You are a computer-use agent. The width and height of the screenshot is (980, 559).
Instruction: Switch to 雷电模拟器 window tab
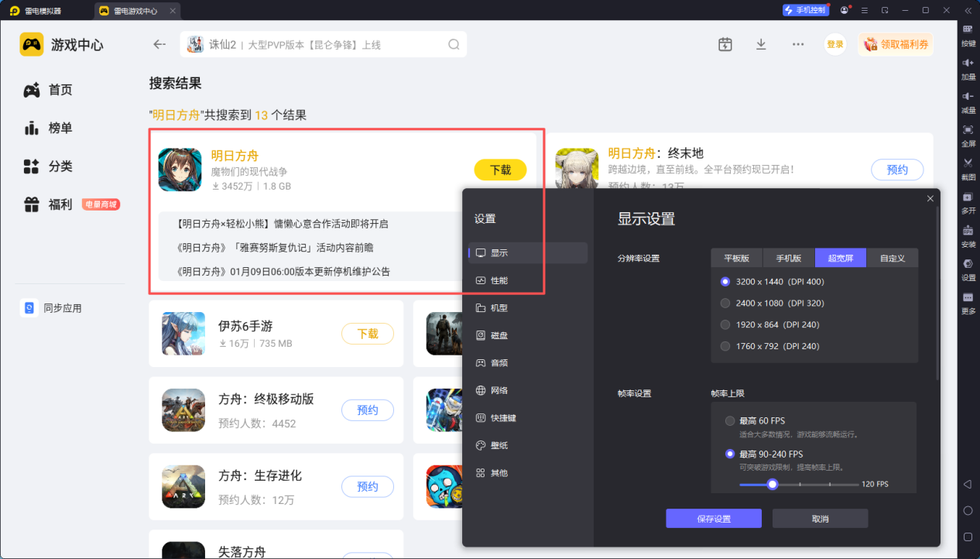tap(46, 11)
